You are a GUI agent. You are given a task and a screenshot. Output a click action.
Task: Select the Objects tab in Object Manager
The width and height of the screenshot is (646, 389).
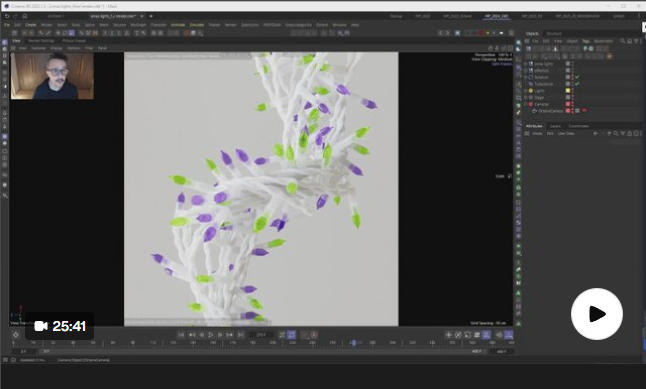[x=532, y=34]
